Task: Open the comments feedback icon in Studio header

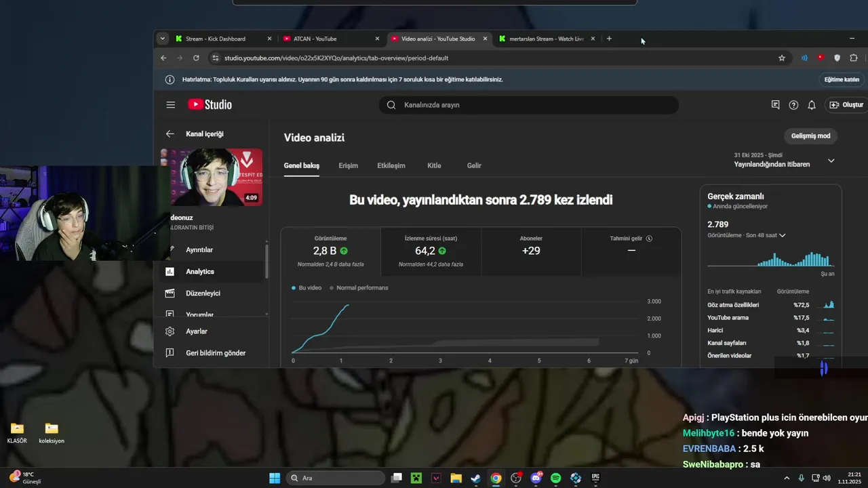Action: tap(775, 105)
